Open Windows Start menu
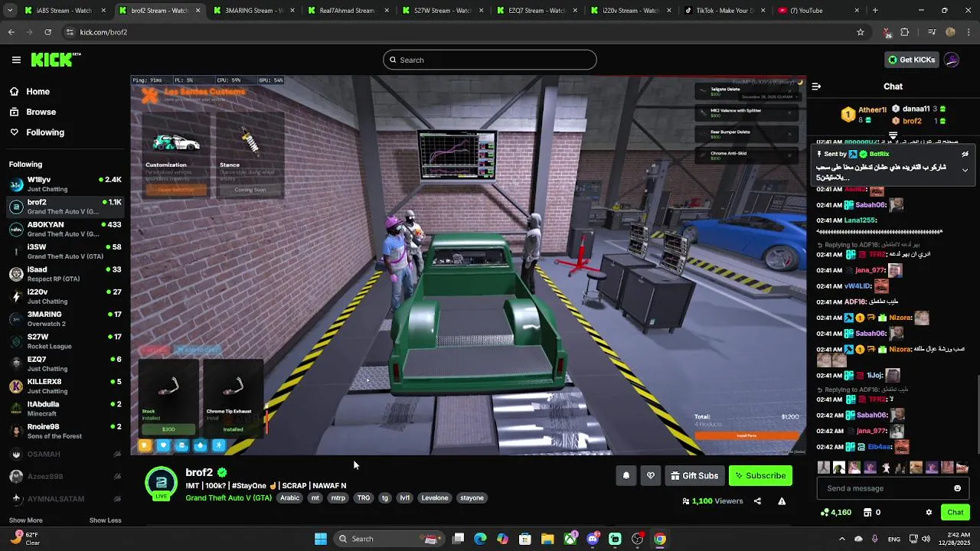Screen dimensions: 980x551 [321, 539]
